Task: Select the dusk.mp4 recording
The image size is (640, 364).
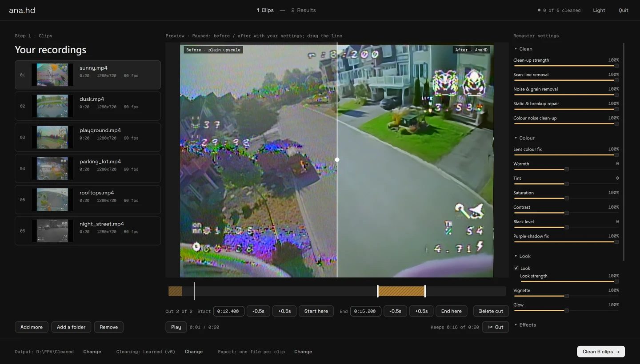Action: [x=88, y=106]
